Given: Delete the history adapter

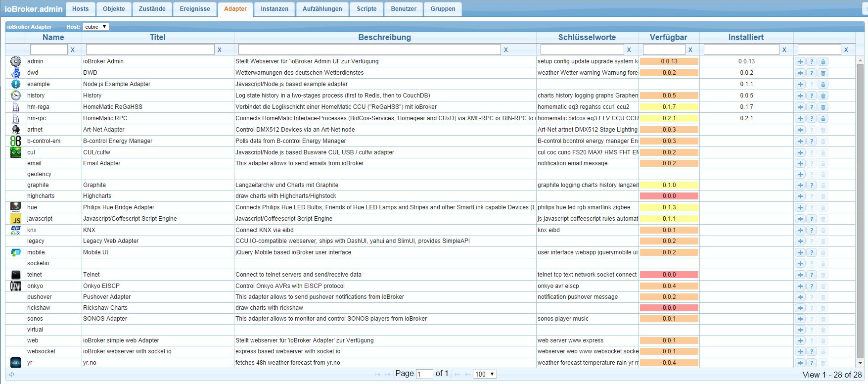Looking at the screenshot, I should point(823,96).
